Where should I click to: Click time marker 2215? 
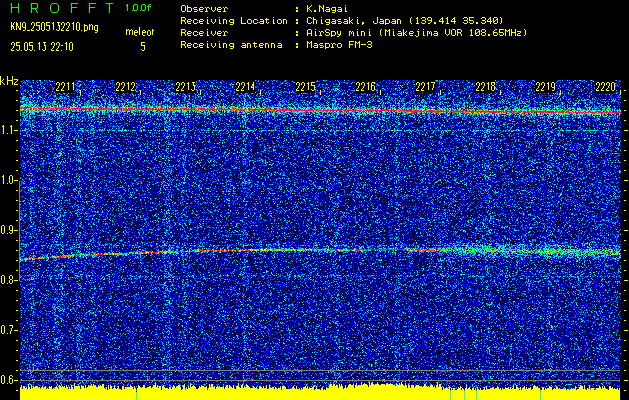click(305, 87)
